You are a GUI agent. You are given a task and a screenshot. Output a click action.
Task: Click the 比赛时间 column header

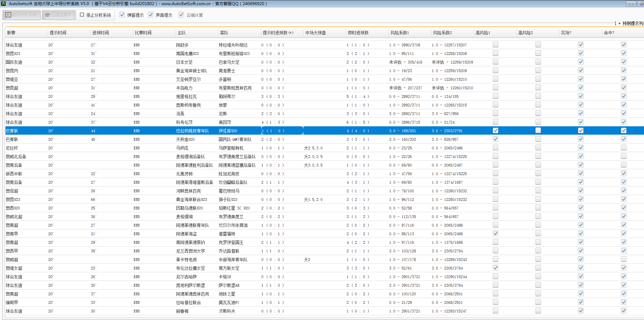(143, 33)
